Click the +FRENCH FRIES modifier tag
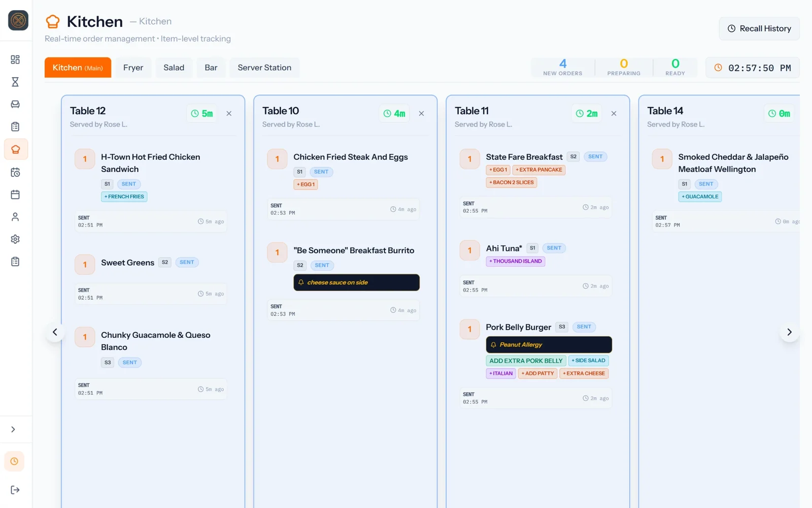Viewport: 812px width, 508px height. [124, 197]
